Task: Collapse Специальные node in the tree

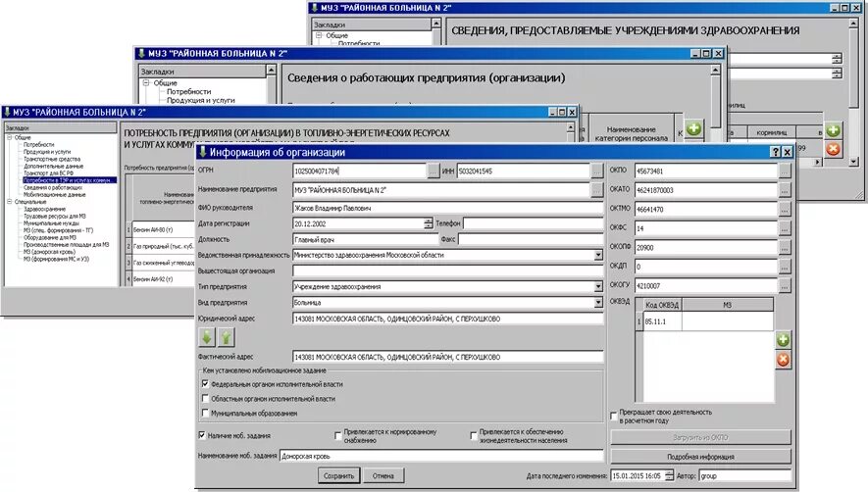Action: [10, 202]
